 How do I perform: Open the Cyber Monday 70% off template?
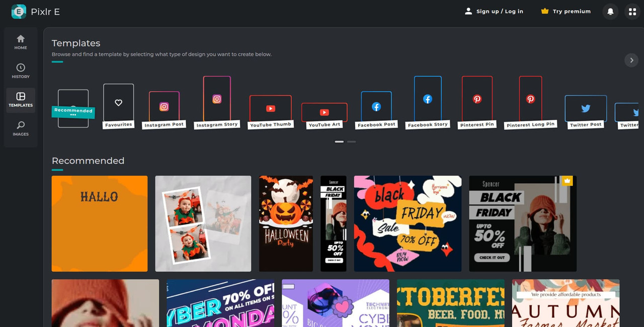tap(220, 303)
